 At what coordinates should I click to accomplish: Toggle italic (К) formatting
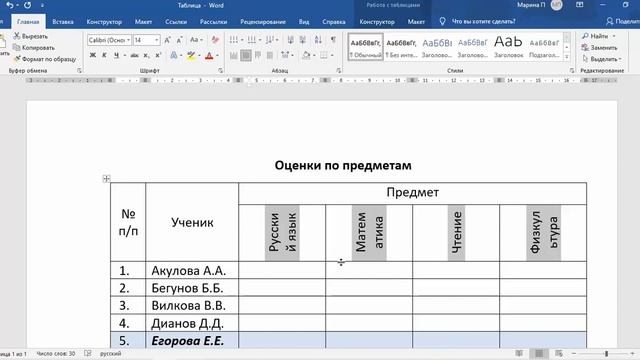(104, 55)
